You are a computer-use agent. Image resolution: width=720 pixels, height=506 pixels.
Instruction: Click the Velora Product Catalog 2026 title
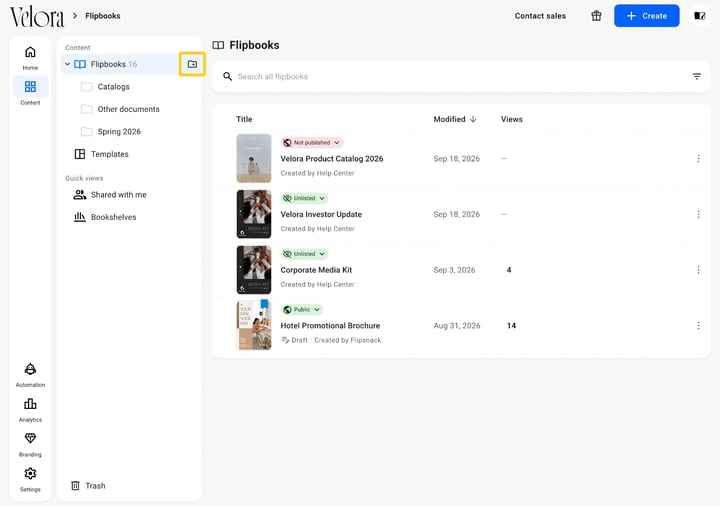point(332,158)
